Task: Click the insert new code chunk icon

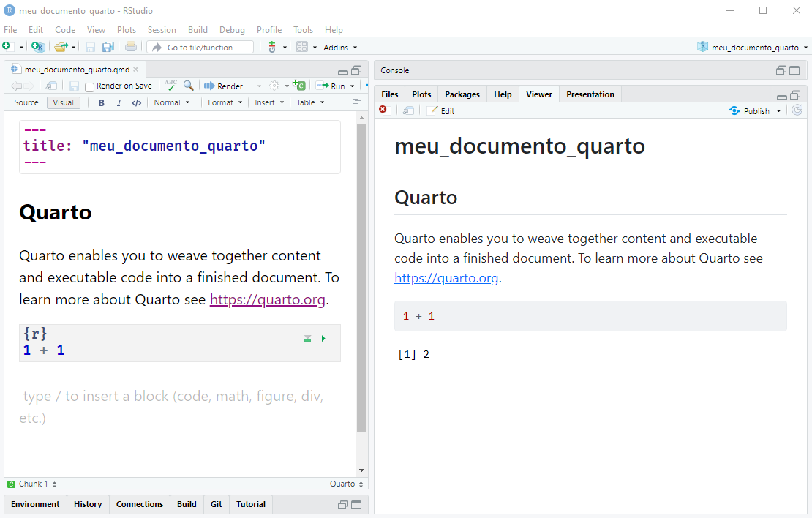Action: pyautogui.click(x=298, y=86)
